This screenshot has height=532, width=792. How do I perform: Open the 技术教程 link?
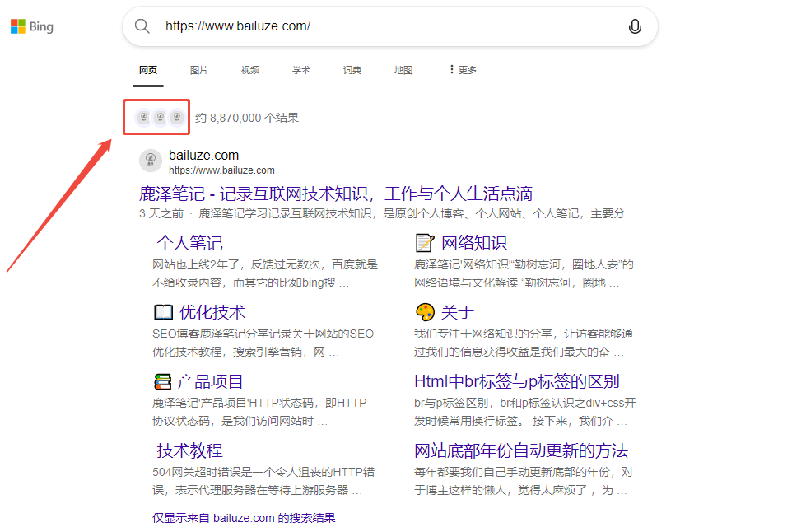[189, 450]
